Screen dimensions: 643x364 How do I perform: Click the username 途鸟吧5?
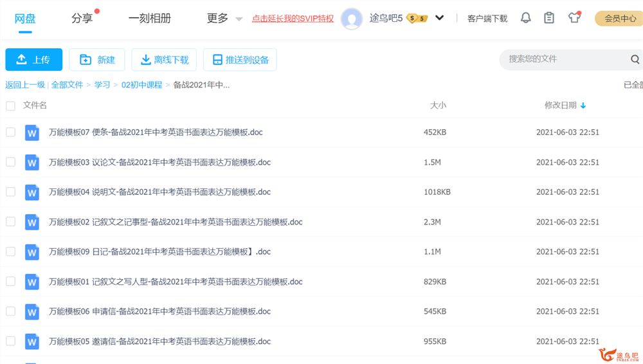386,18
